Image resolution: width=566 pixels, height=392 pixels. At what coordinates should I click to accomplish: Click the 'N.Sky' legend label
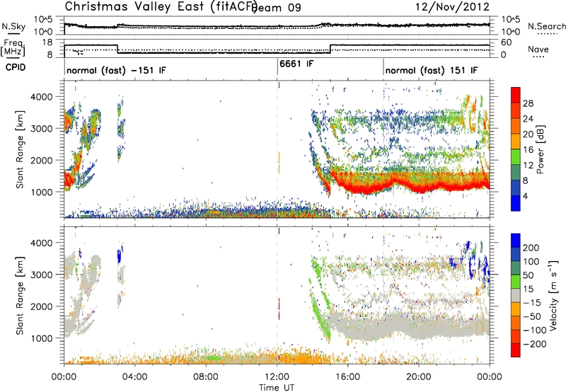[13, 26]
